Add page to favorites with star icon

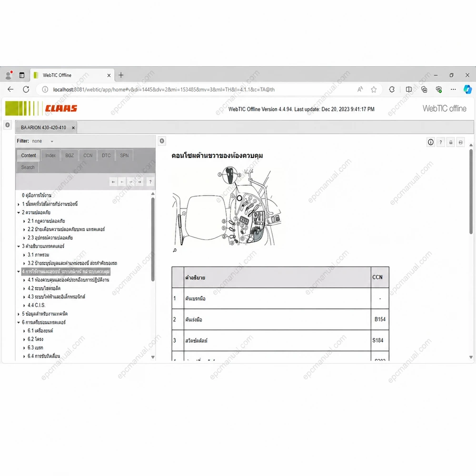tap(374, 89)
